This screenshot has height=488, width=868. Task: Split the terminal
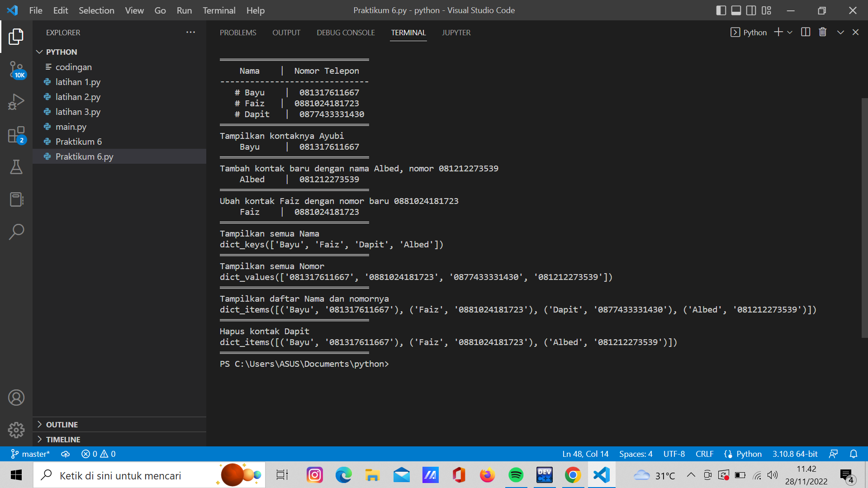point(805,32)
